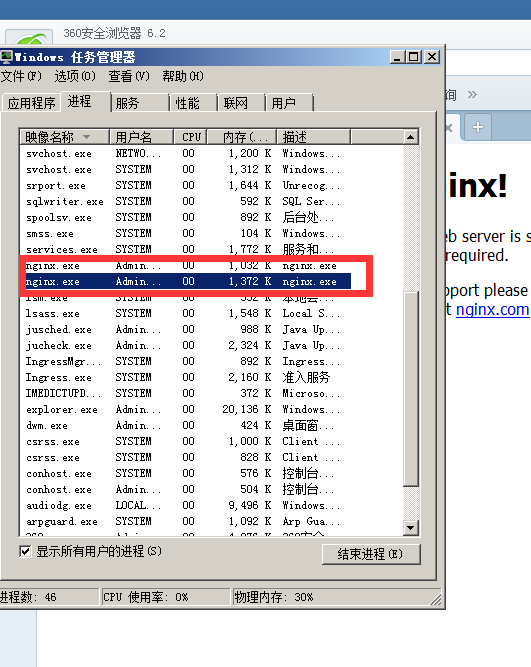Open the 帮助(H) menu
The image size is (531, 667).
(183, 76)
